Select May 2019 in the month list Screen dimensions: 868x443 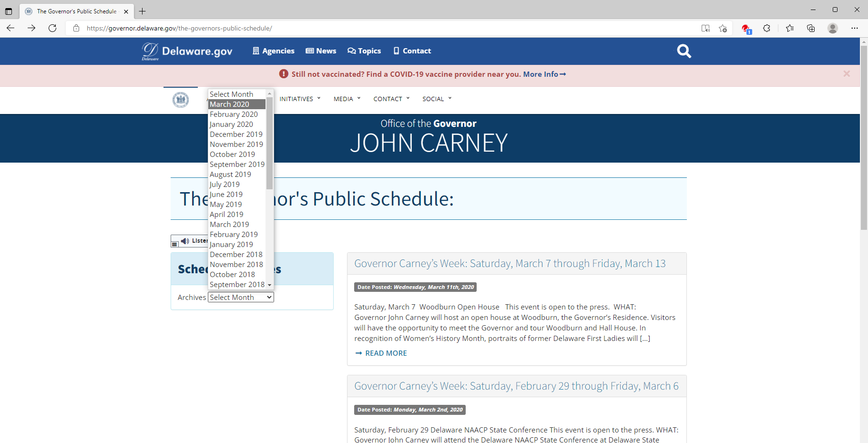(237, 204)
